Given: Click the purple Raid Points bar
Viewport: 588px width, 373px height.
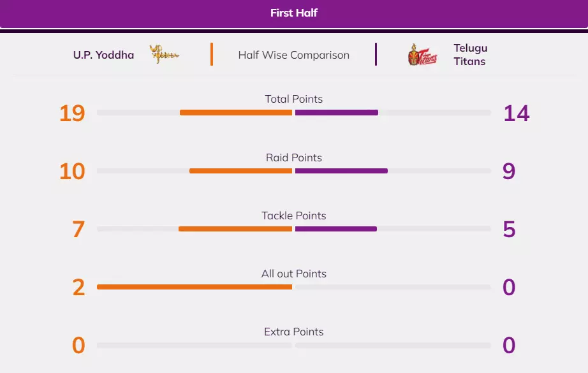Looking at the screenshot, I should point(341,171).
